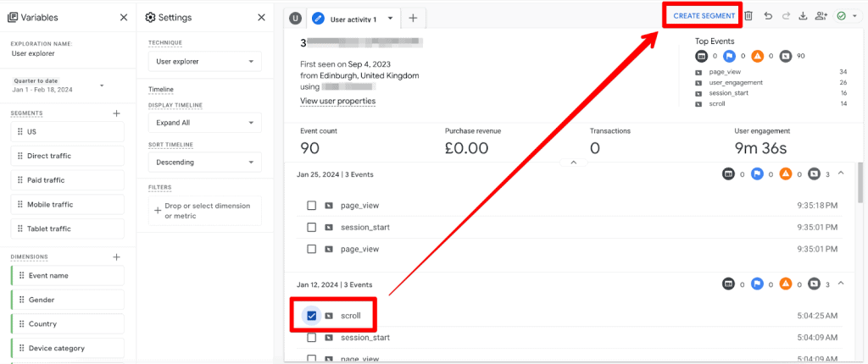Select the Event name dimension
This screenshot has width=868, height=364.
pos(68,275)
